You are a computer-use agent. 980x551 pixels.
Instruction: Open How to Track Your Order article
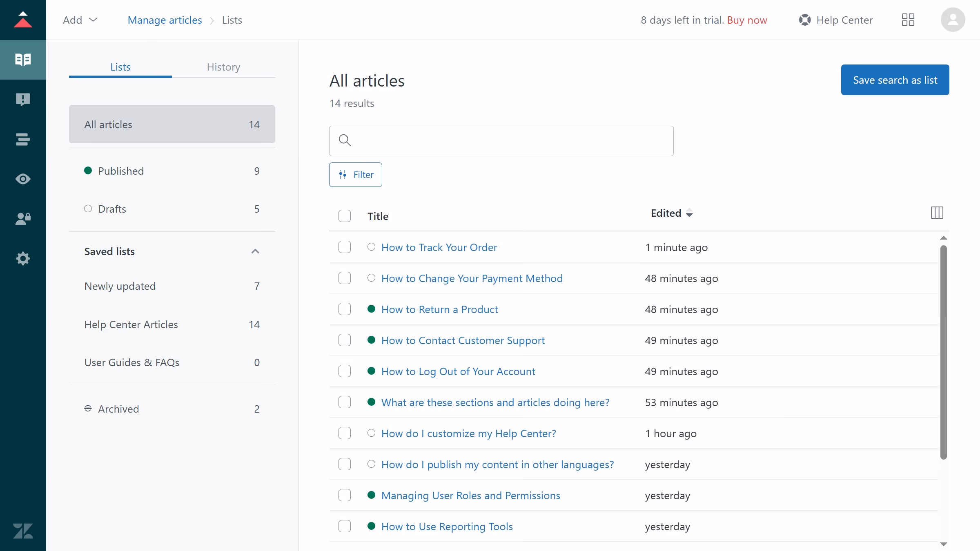click(439, 247)
